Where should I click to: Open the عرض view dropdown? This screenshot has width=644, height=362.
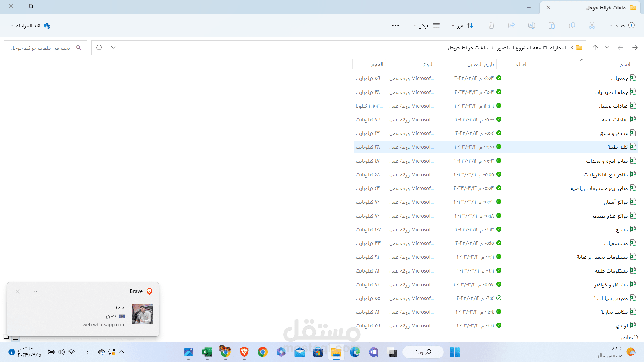(426, 26)
